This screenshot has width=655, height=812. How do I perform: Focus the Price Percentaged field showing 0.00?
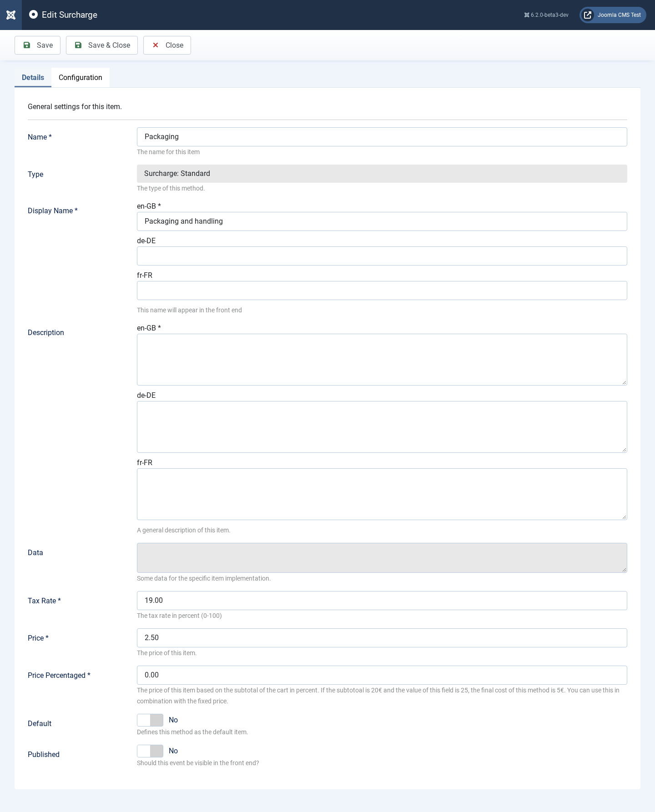(x=382, y=675)
